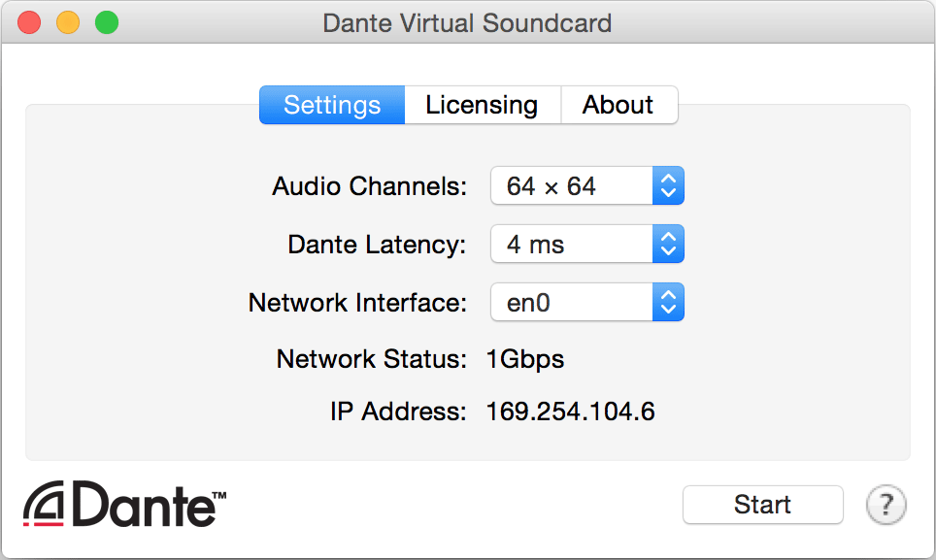This screenshot has width=936, height=560.
Task: Click the Dante logo
Action: 125,503
